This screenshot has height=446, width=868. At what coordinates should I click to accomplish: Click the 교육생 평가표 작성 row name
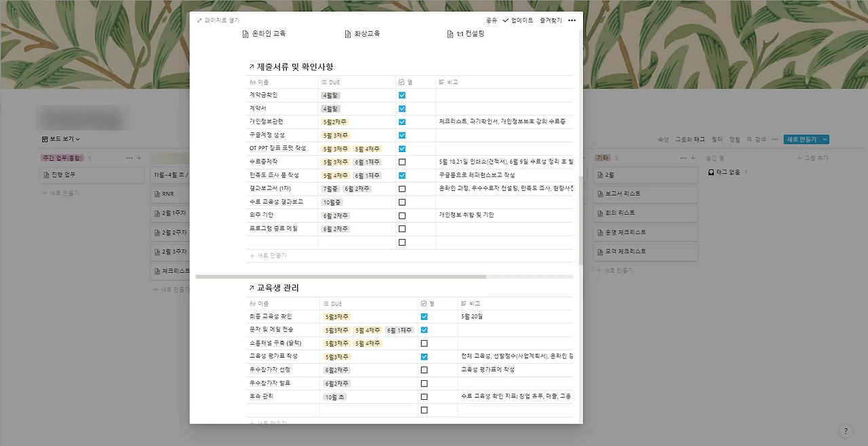273,356
